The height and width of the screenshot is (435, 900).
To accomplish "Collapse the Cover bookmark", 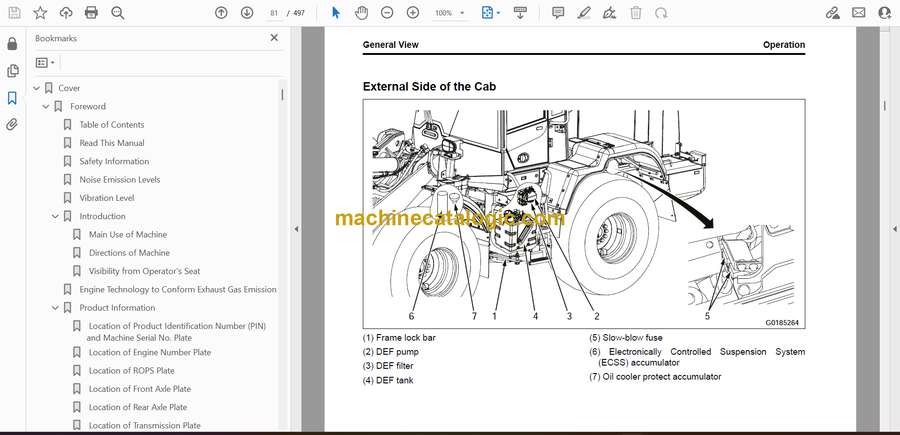I will click(x=37, y=88).
